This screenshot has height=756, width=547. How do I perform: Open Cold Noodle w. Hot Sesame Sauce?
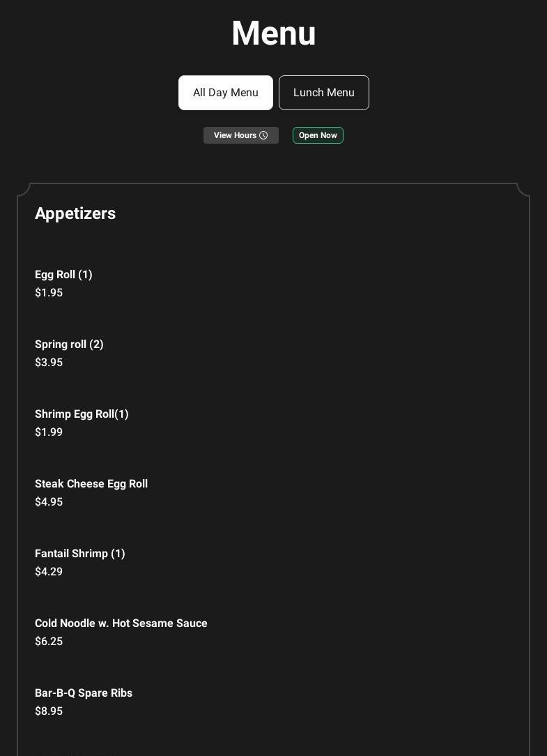pos(121,623)
